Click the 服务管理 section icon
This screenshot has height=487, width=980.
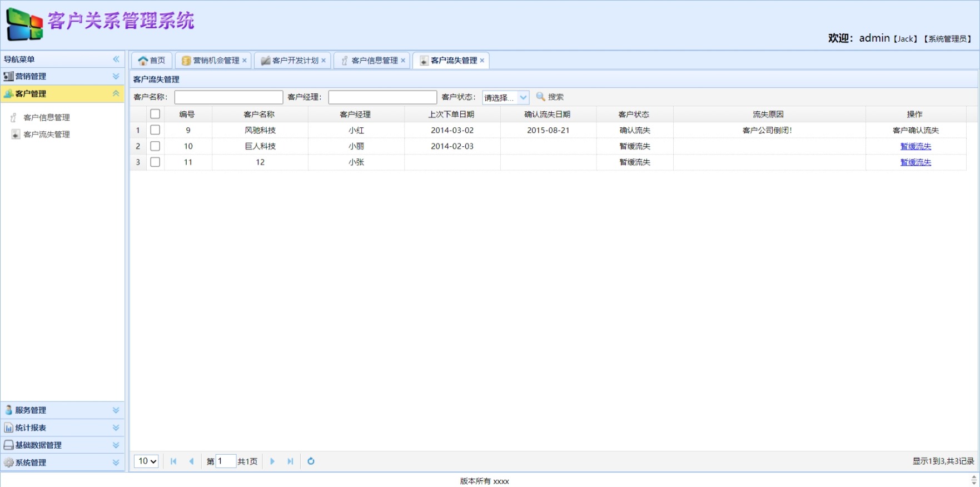[8, 410]
